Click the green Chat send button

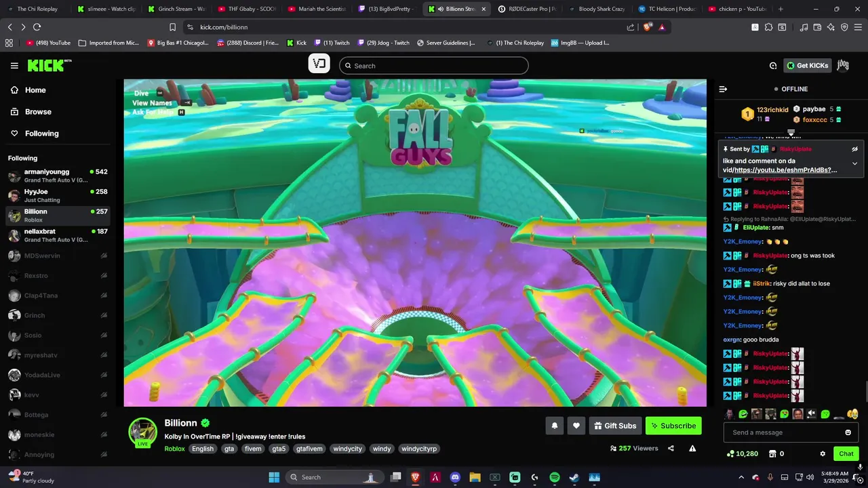(x=846, y=453)
